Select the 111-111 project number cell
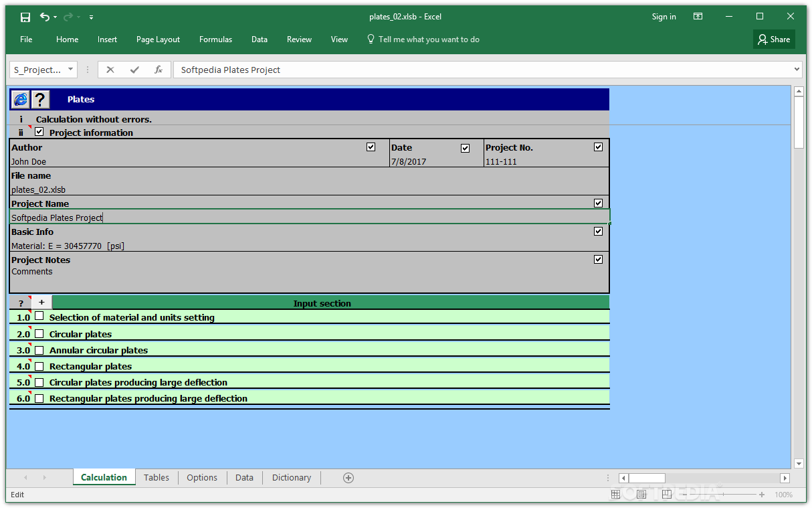This screenshot has height=510, width=812. (x=546, y=161)
